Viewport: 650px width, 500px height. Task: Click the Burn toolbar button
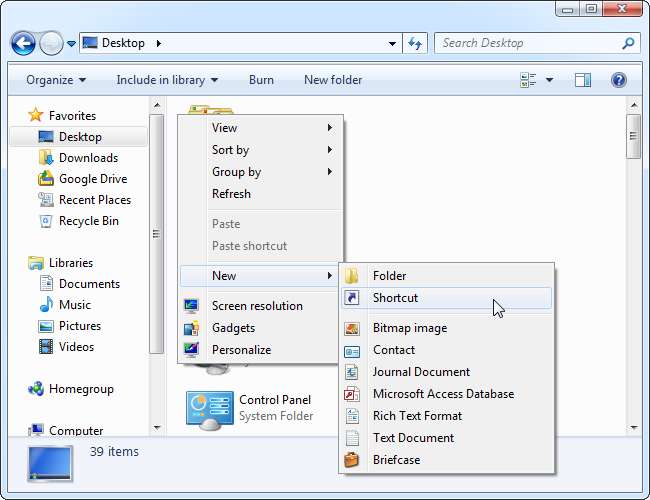261,80
